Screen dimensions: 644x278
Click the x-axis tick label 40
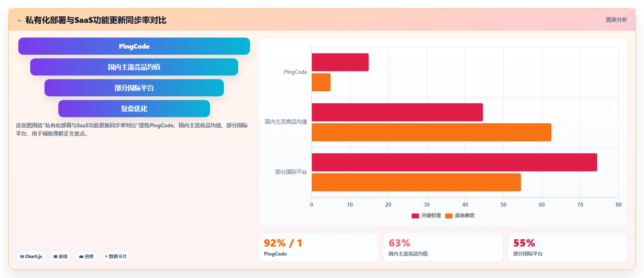click(465, 205)
